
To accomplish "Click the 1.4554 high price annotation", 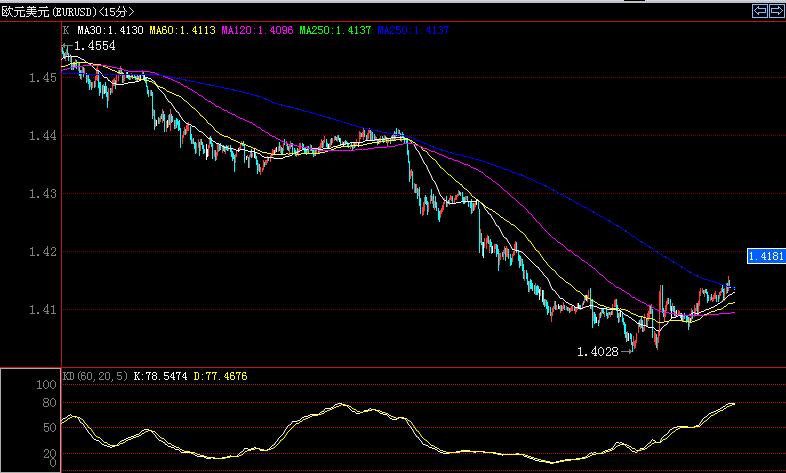I will click(x=95, y=46).
